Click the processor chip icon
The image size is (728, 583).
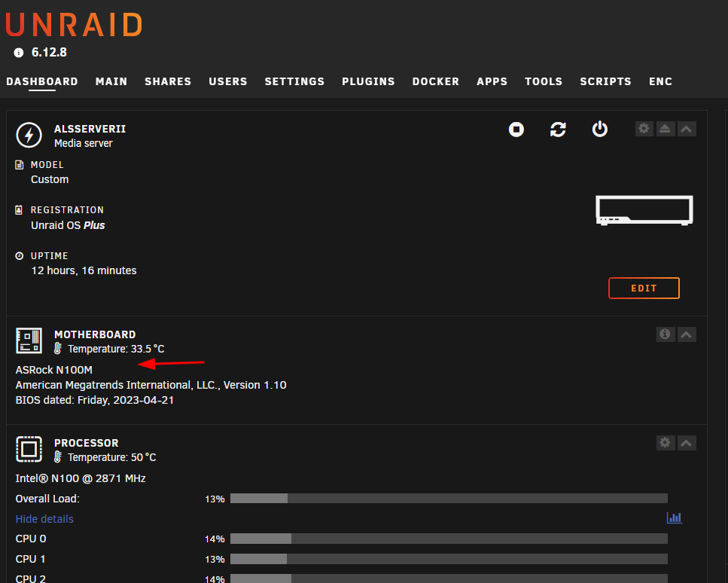[x=29, y=449]
